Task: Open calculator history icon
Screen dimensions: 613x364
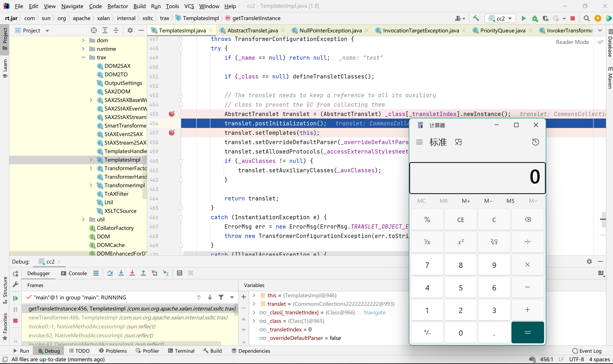Action: click(x=535, y=142)
